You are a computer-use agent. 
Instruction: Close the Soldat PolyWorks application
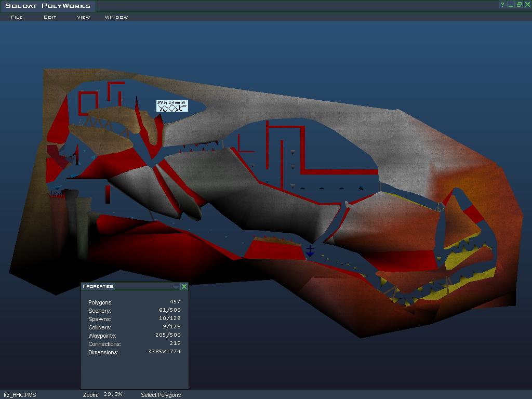click(x=527, y=5)
